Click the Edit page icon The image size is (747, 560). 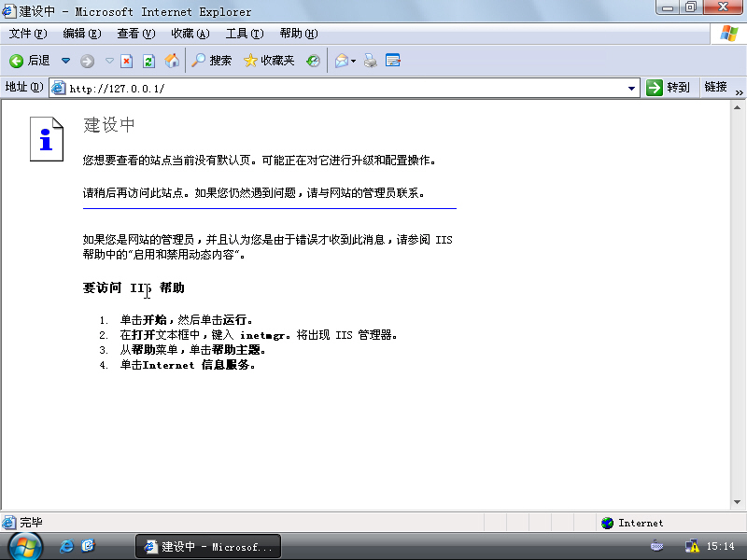[392, 61]
